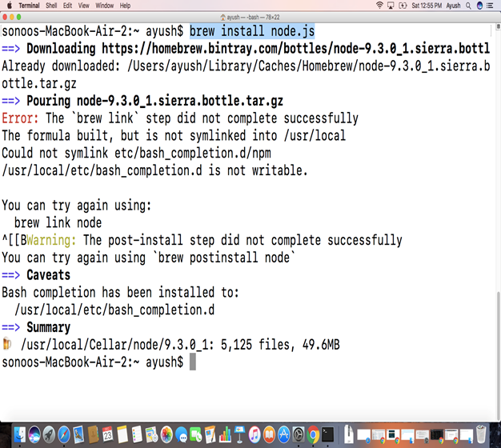Open AirPlay display menu icon
The width and height of the screenshot is (501, 448).
click(x=391, y=6)
